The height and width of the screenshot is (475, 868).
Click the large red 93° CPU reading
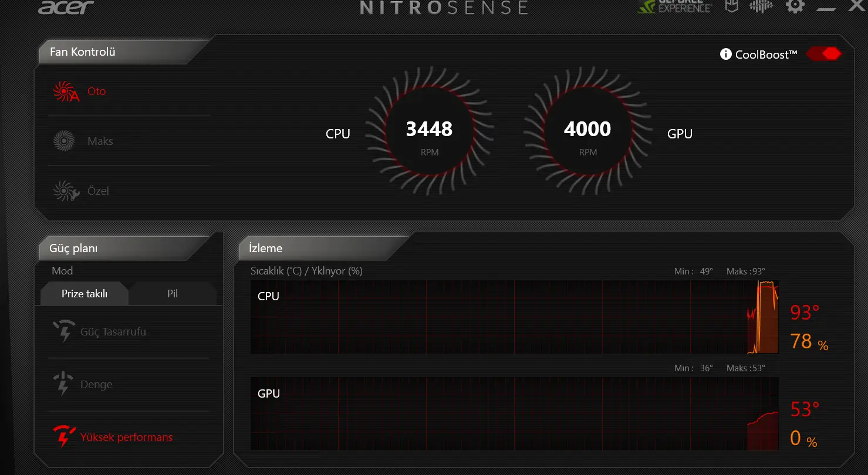[x=805, y=313]
